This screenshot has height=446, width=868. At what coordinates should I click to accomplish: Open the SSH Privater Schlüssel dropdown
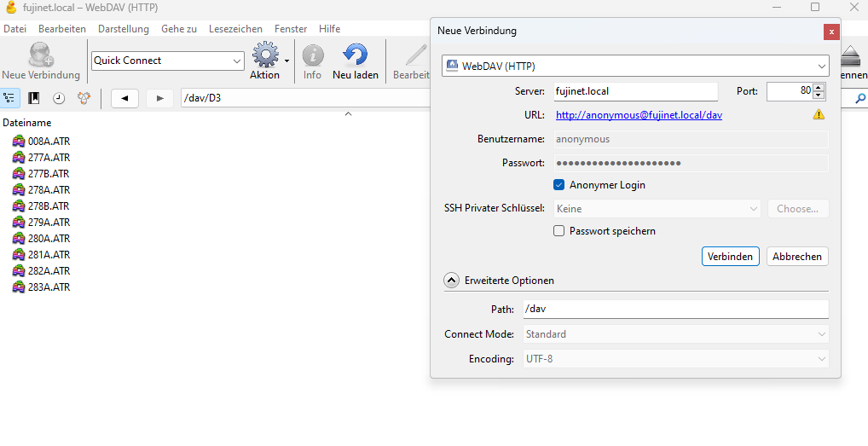point(657,209)
